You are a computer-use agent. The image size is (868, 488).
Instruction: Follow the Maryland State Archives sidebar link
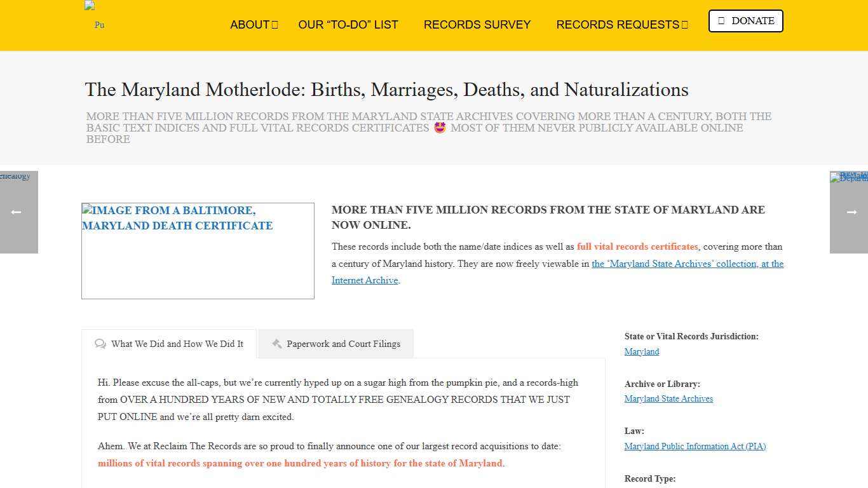click(668, 398)
